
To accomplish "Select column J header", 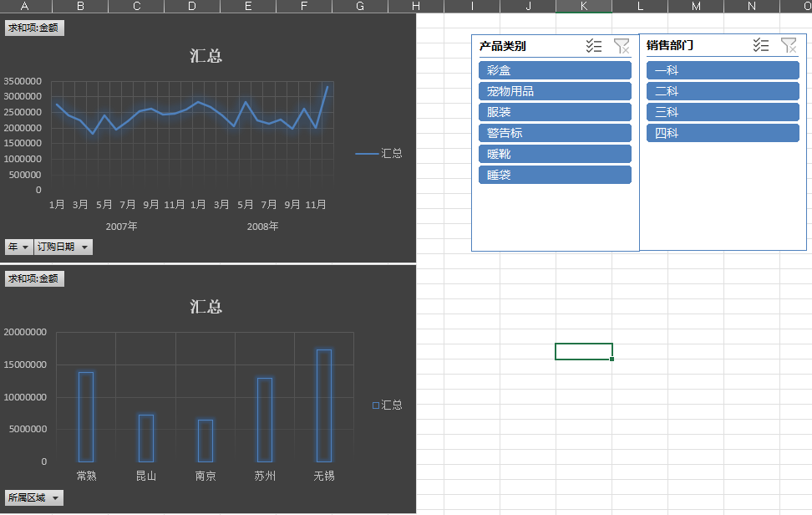I will [x=528, y=6].
